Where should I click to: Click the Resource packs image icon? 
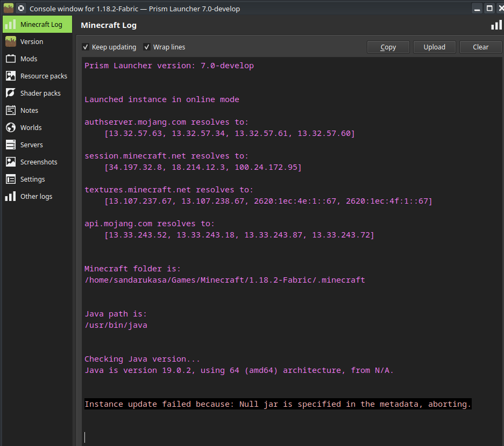(11, 76)
